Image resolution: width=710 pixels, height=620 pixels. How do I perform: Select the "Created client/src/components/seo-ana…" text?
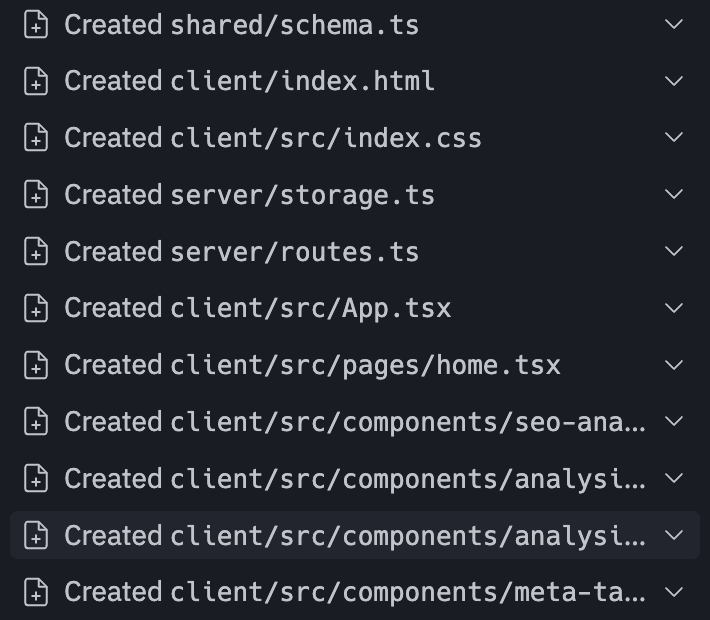355,422
